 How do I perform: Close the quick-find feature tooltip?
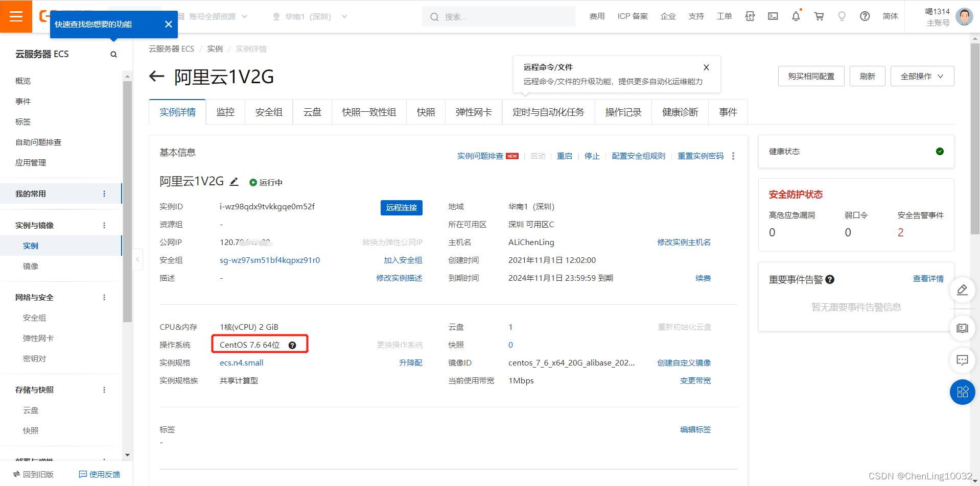(169, 24)
